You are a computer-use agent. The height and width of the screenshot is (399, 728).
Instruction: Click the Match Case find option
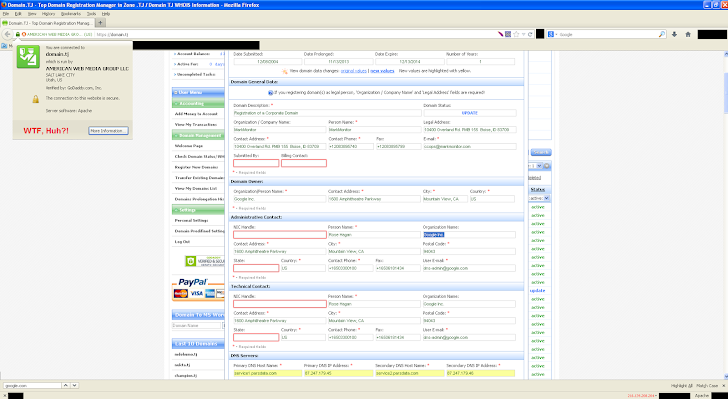(708, 386)
